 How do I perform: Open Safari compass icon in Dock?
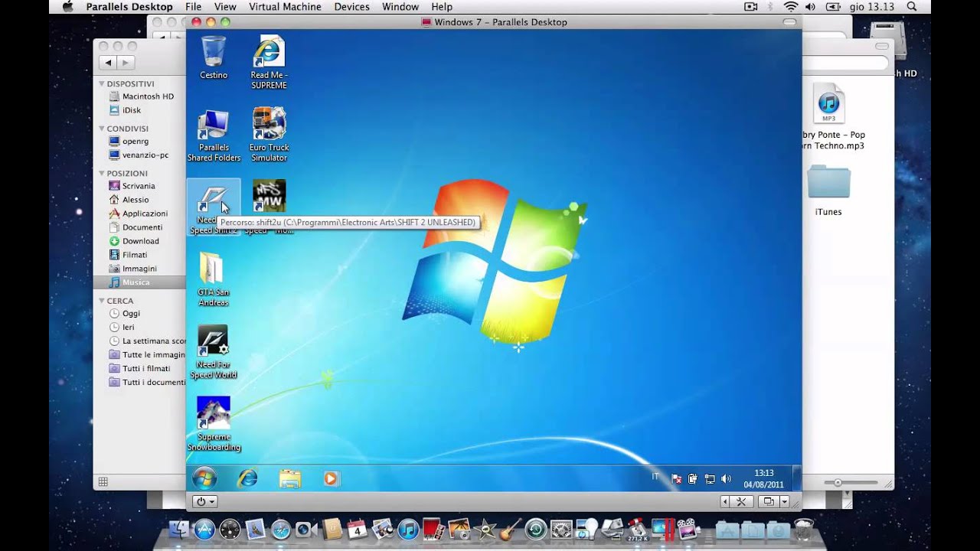281,530
